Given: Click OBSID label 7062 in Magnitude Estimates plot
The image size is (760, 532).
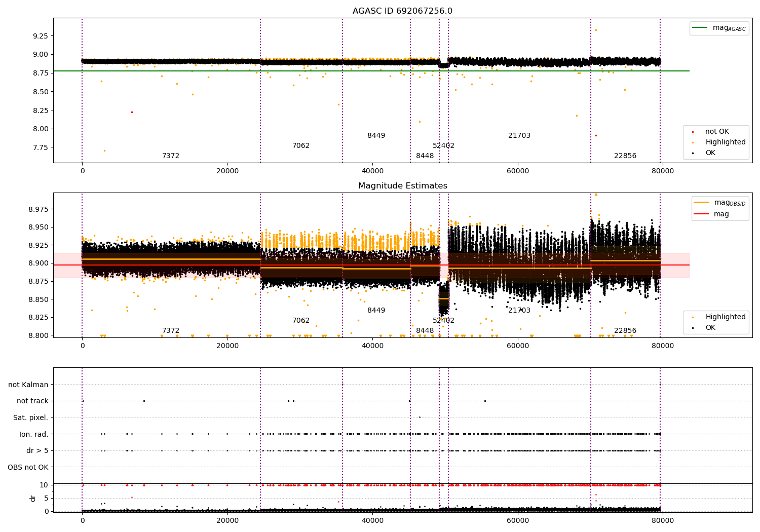Looking at the screenshot, I should pos(301,320).
